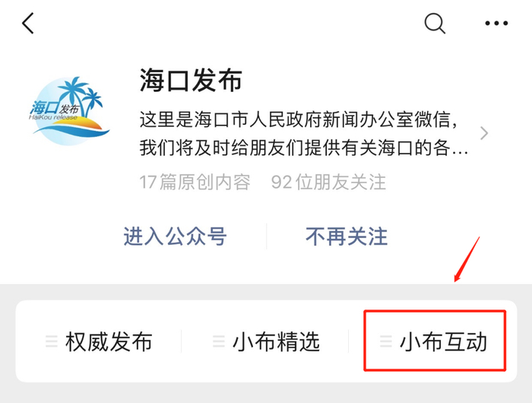The image size is (532, 403).
Task: Open the description starting 这里是海口市人民政府
Action: pos(303,134)
